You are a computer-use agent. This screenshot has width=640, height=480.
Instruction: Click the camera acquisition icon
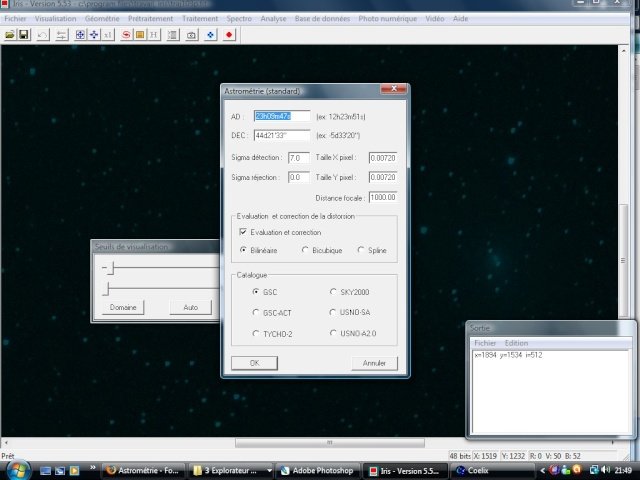[x=191, y=35]
